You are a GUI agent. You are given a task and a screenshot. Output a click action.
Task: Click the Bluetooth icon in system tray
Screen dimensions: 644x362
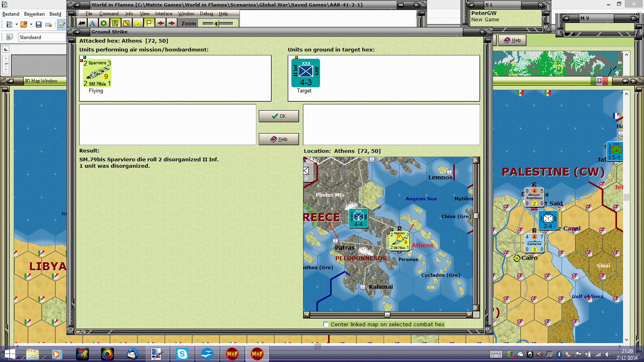[x=559, y=354]
